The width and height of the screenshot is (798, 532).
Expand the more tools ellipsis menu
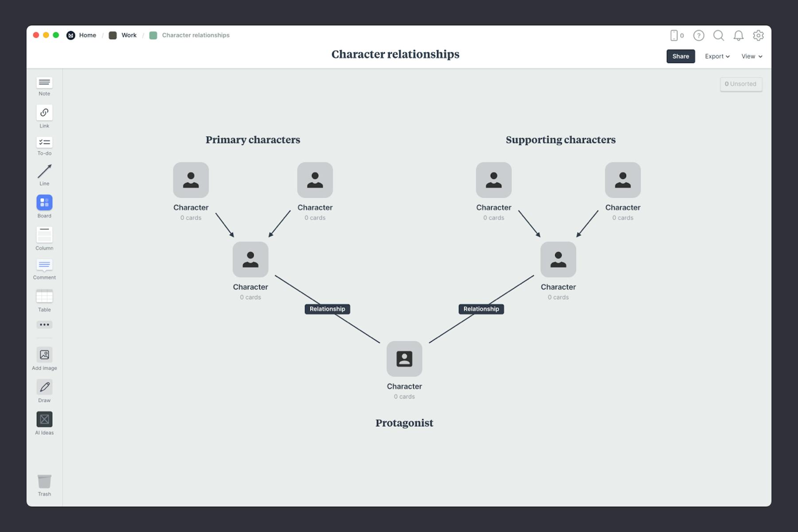(44, 325)
